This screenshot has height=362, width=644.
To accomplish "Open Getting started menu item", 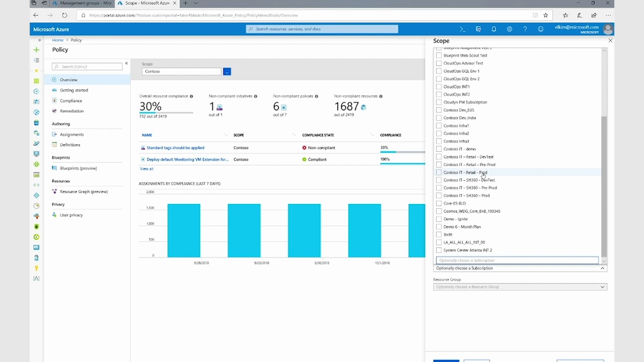I will click(x=74, y=90).
